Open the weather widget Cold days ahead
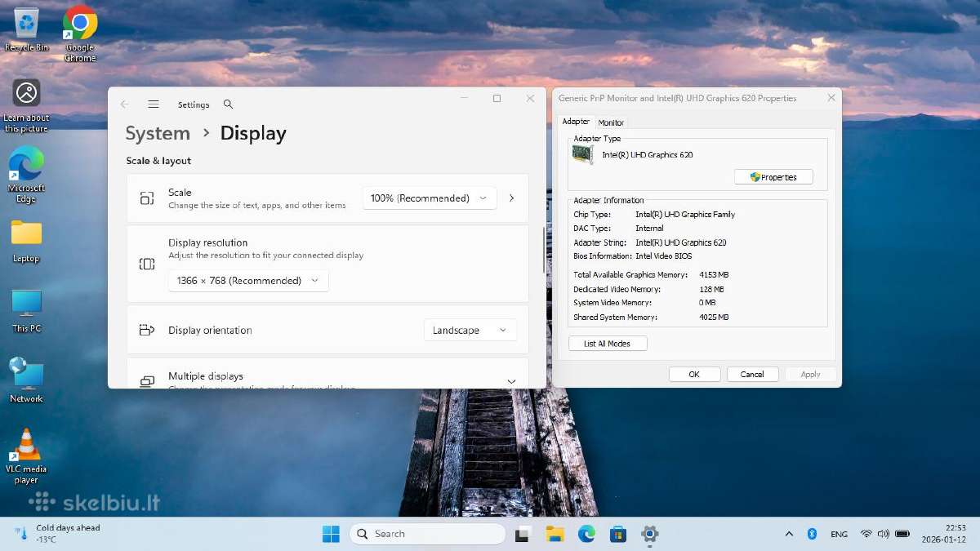 click(x=57, y=534)
